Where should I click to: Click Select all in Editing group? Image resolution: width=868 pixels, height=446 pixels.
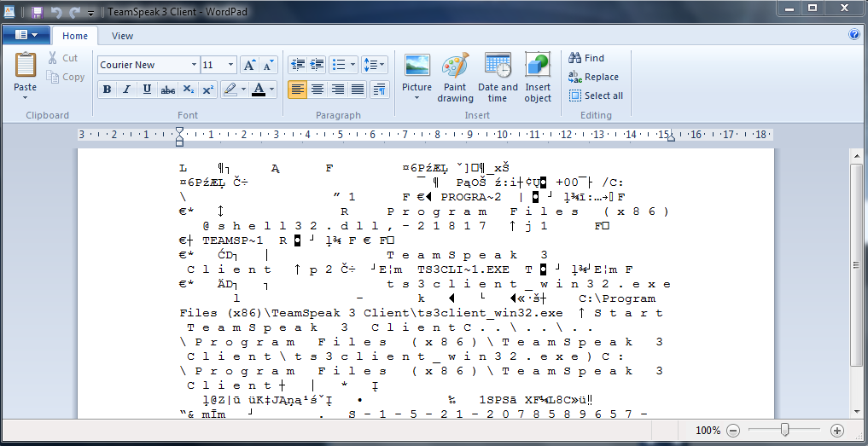[x=597, y=96]
